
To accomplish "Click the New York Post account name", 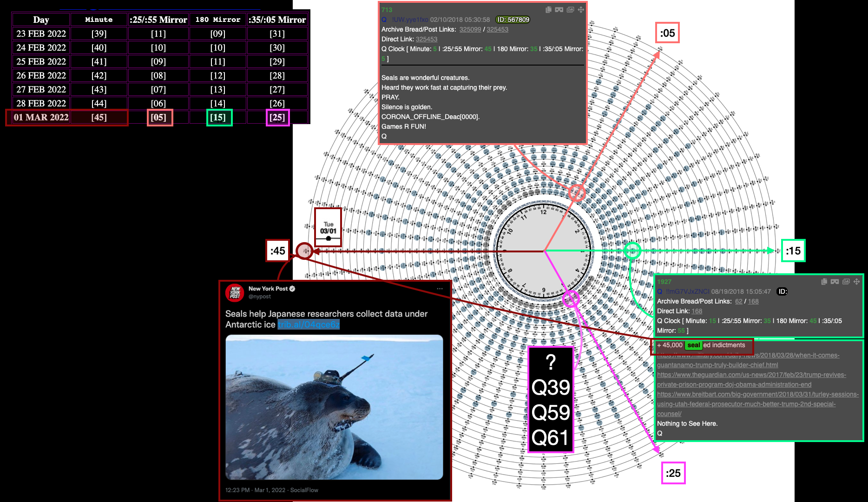I will (x=268, y=289).
